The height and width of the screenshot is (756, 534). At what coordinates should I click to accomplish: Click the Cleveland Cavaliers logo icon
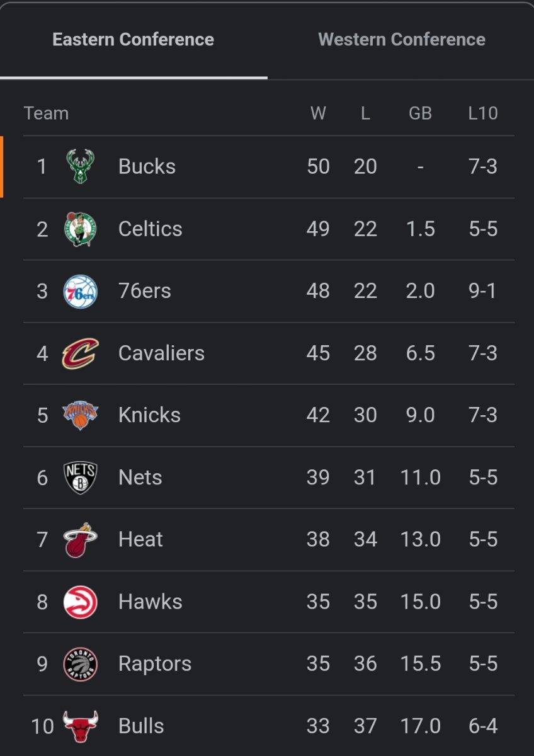(x=80, y=353)
